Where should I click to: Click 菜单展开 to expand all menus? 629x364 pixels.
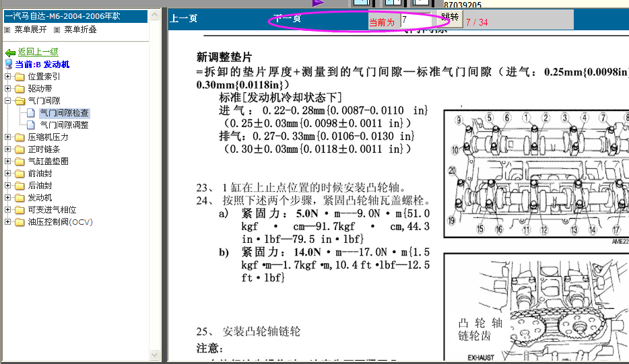[x=30, y=30]
